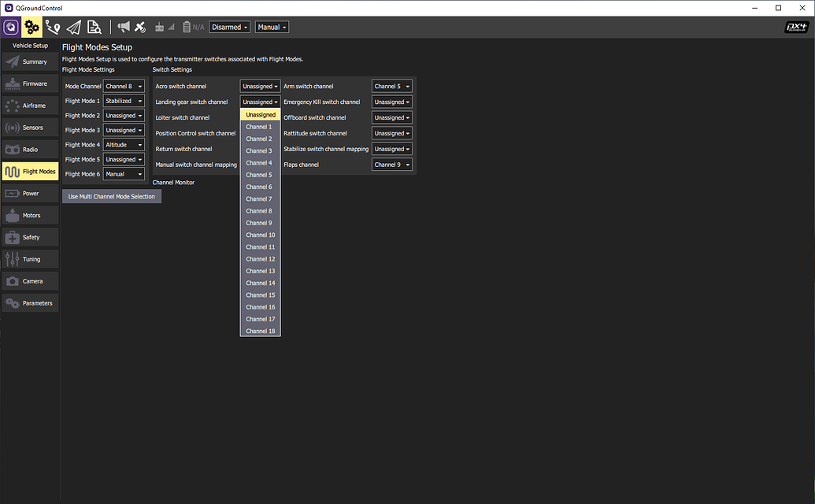Click the RC signal strength icon
This screenshot has width=815, height=504.
coord(165,28)
